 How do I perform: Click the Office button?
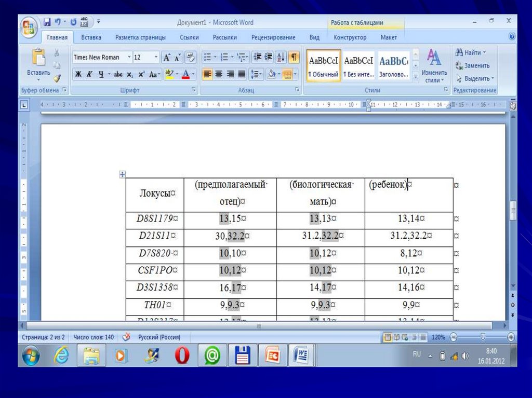coord(29,28)
